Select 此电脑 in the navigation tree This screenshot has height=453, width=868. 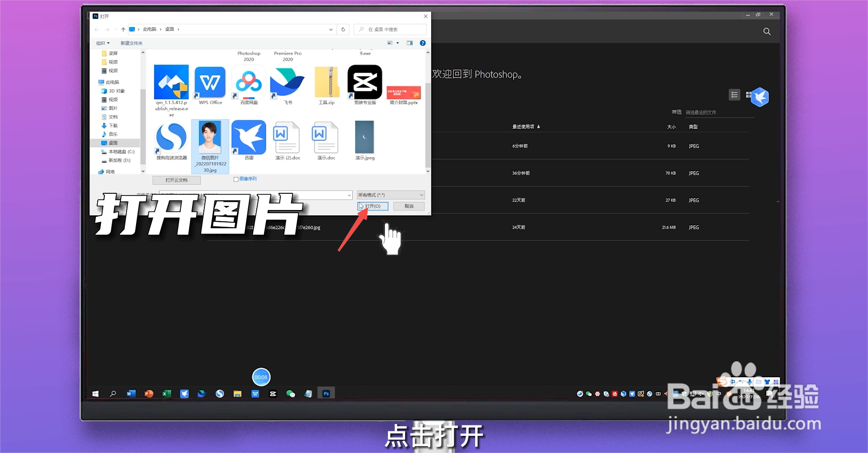(109, 82)
